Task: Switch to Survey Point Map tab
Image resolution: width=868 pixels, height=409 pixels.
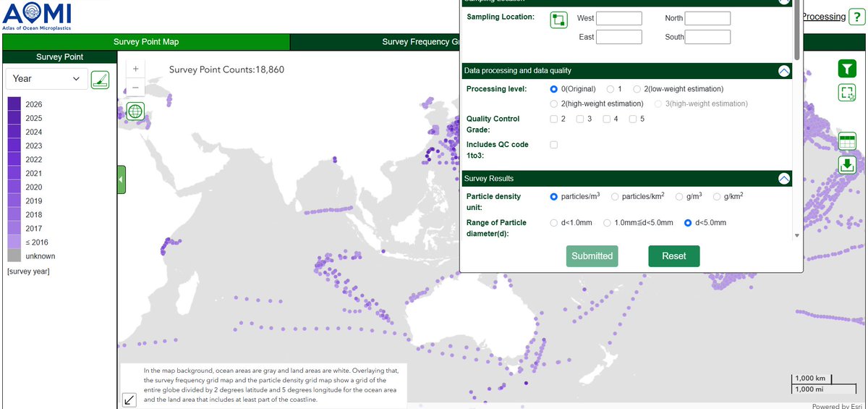Action: (146, 42)
